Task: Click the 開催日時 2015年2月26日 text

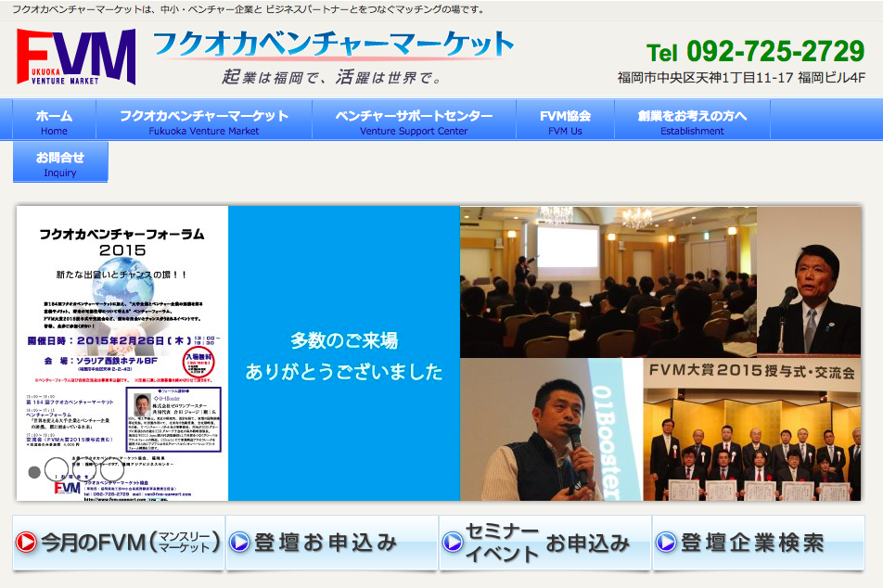Action: [122, 340]
